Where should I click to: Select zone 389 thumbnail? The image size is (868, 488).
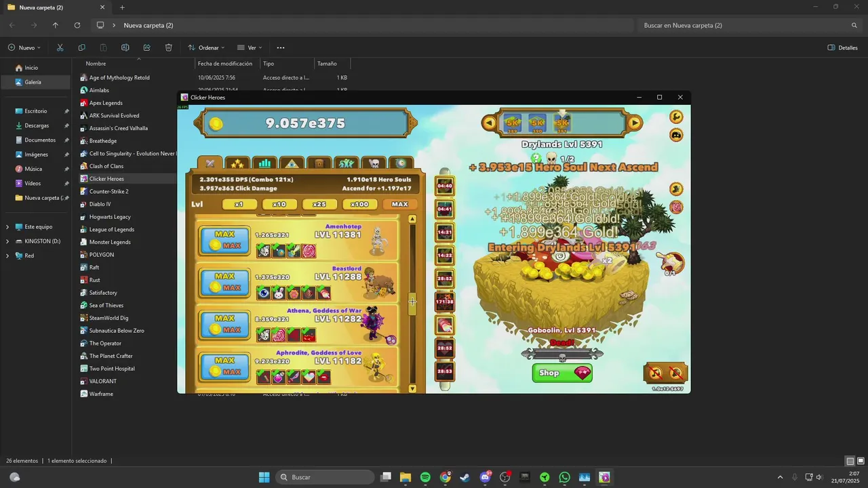tap(513, 123)
